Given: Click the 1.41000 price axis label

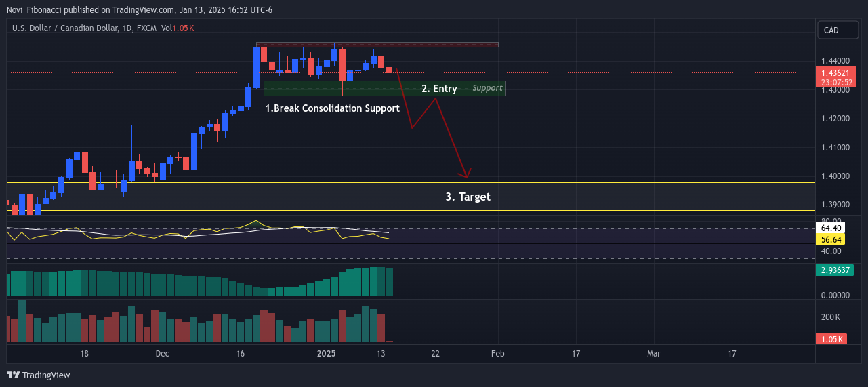Looking at the screenshot, I should [836, 147].
